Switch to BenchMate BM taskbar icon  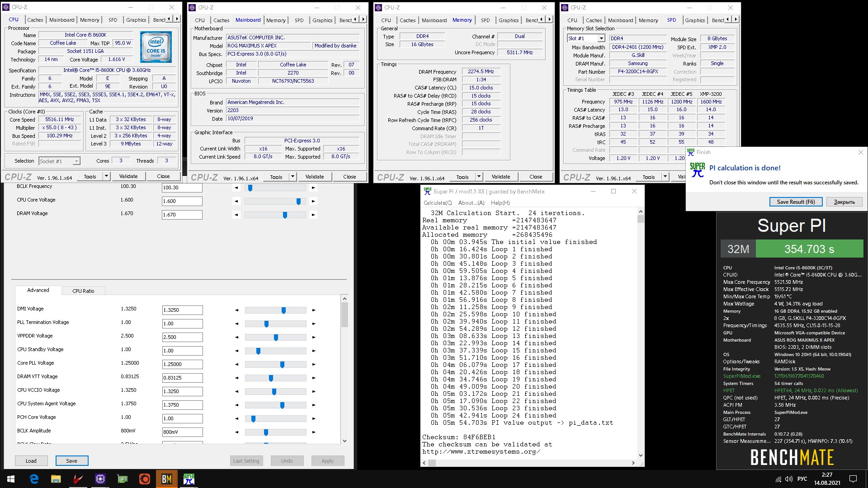tap(166, 479)
